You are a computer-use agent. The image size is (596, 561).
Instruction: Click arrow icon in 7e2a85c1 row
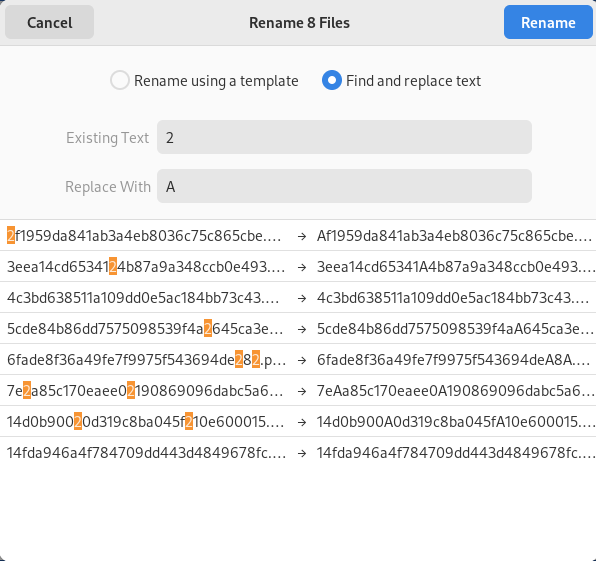(x=302, y=391)
